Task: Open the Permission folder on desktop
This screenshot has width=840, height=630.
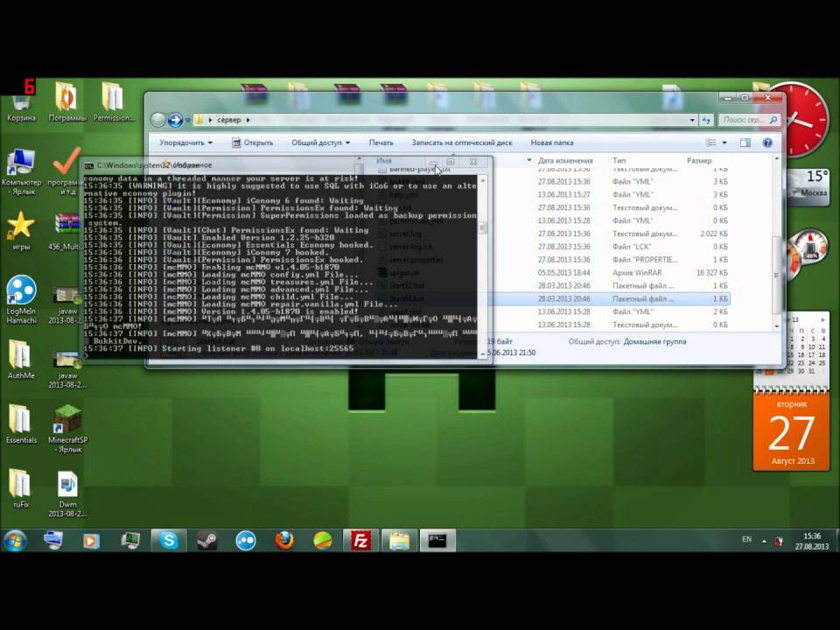Action: [x=113, y=101]
